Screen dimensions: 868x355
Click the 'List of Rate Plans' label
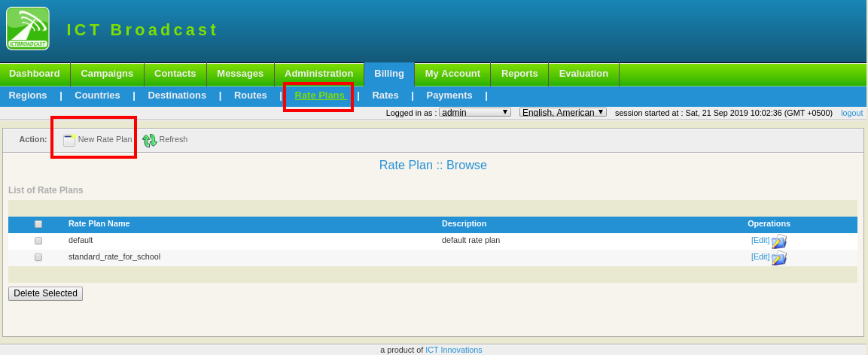(46, 190)
